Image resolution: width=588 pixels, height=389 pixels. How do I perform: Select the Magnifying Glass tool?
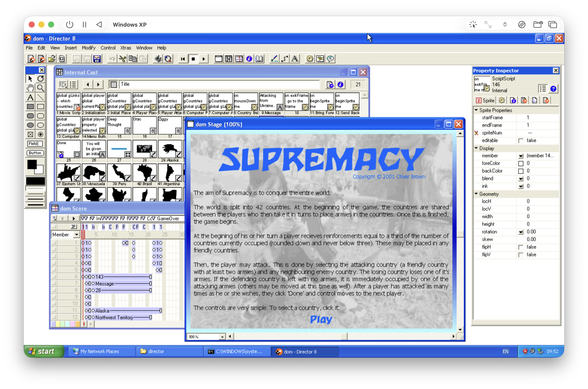[41, 88]
